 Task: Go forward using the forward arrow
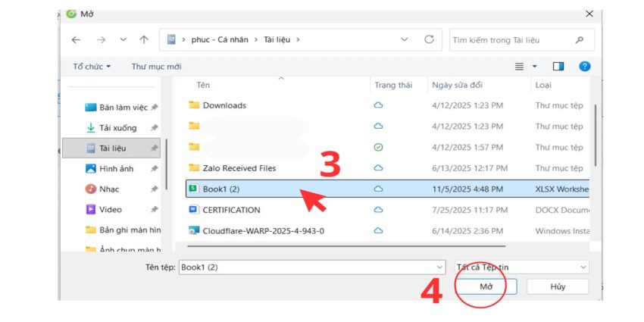coord(101,40)
